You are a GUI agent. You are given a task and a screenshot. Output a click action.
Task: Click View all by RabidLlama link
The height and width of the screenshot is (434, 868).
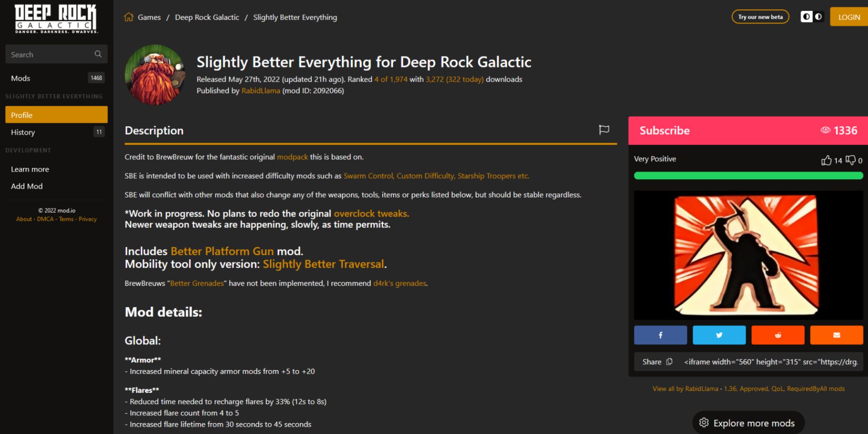point(685,389)
